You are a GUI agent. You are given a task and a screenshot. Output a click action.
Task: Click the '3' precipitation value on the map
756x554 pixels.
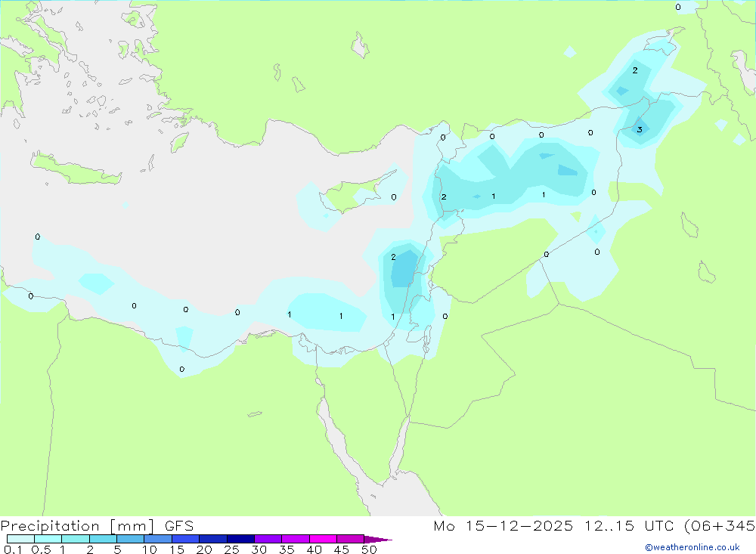[640, 130]
